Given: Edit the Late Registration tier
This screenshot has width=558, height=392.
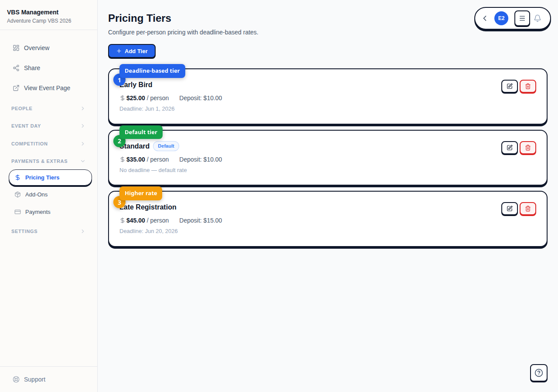Looking at the screenshot, I should [510, 209].
